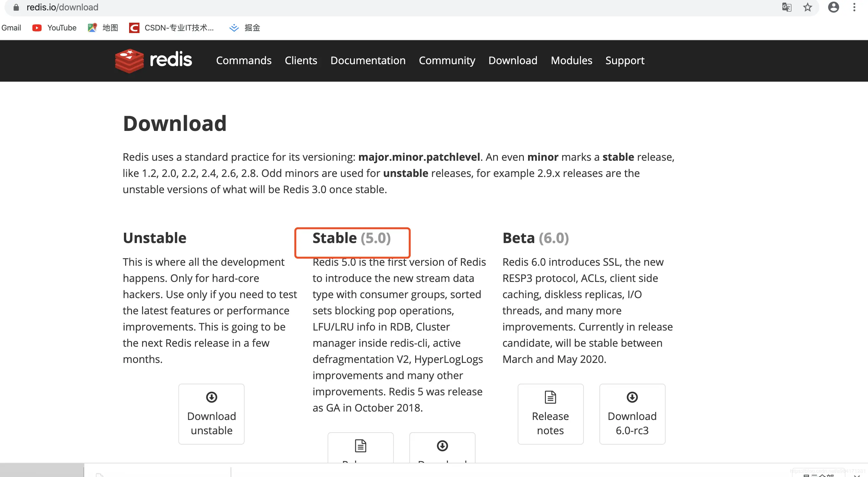
Task: Open the Documentation nav item
Action: (x=368, y=61)
